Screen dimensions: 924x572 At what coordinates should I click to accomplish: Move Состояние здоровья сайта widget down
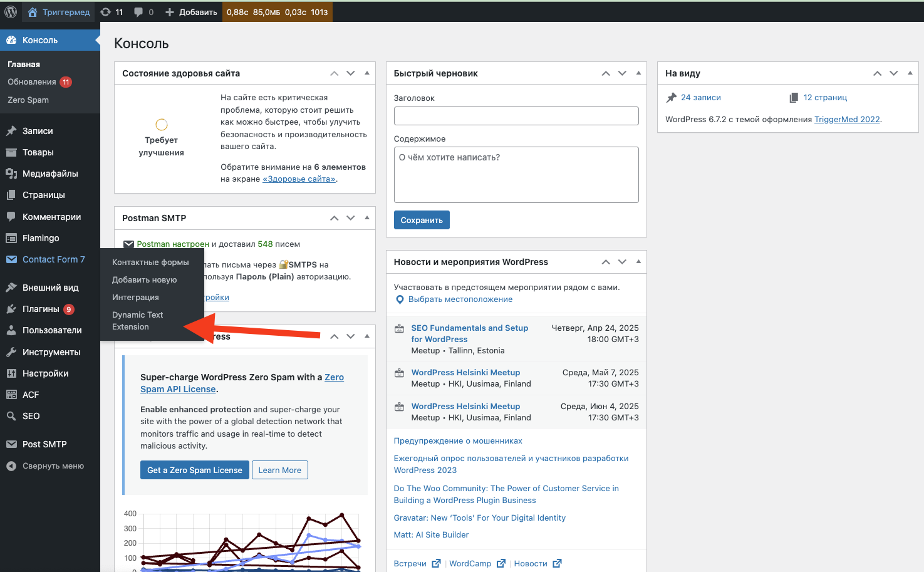(x=351, y=73)
